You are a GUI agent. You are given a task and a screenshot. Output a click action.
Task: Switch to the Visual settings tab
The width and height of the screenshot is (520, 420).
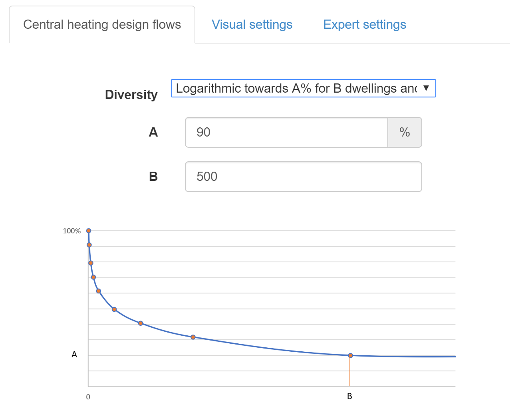pyautogui.click(x=252, y=25)
